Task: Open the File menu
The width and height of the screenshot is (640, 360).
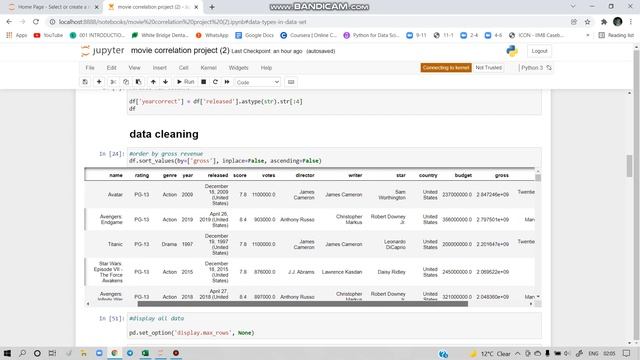Action: (x=90, y=68)
